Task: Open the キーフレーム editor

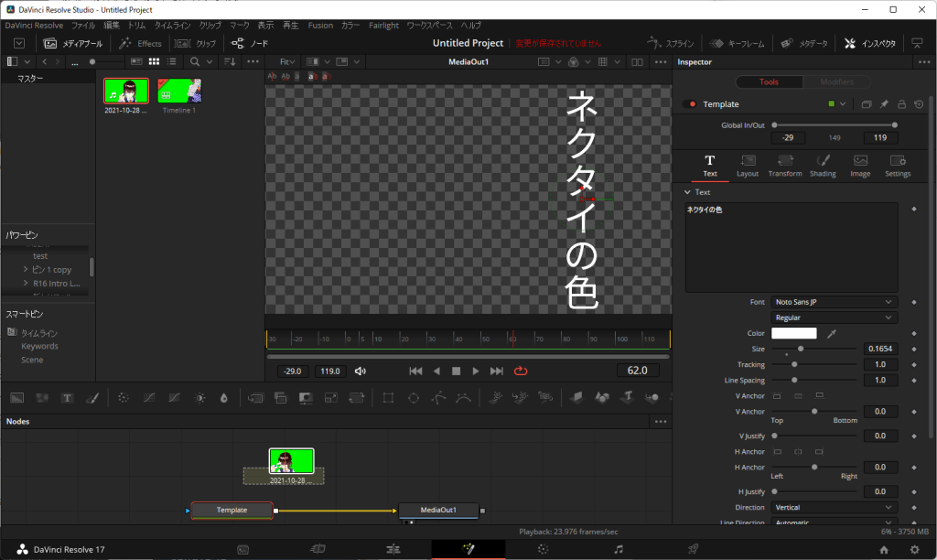Action: (x=737, y=44)
